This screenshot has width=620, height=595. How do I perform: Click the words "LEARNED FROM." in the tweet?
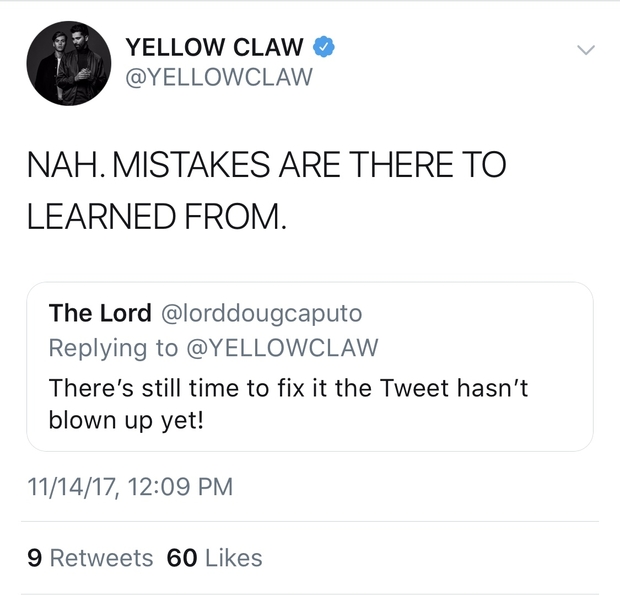[x=156, y=217]
